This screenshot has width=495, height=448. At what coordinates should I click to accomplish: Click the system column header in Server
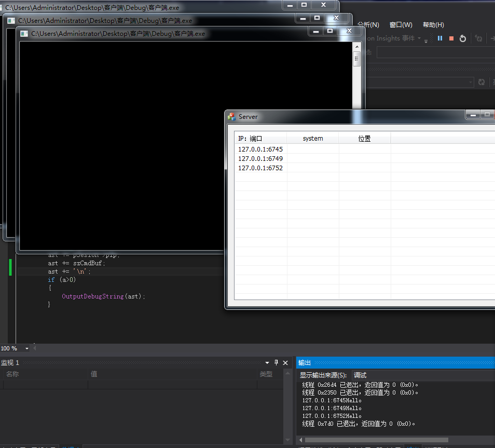pyautogui.click(x=313, y=139)
